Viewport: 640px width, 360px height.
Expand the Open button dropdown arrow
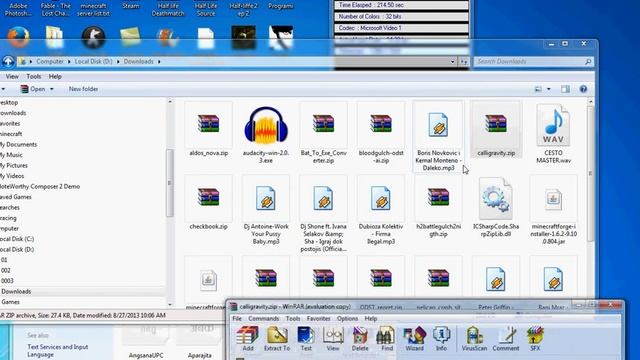(51, 89)
